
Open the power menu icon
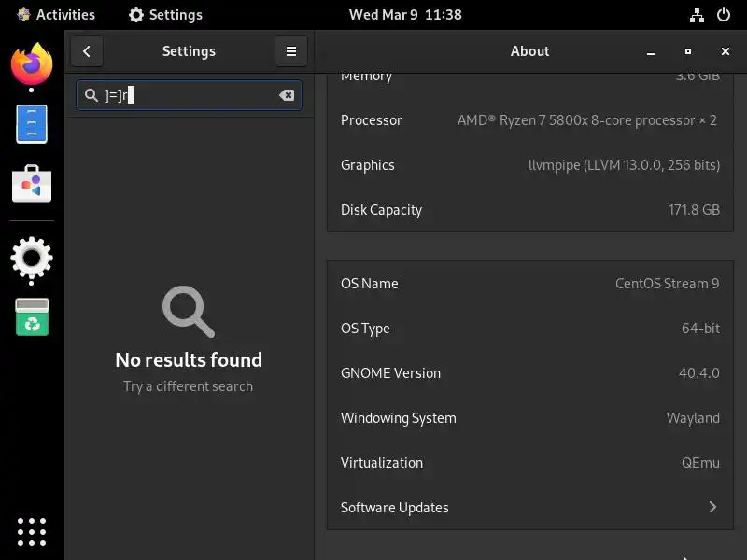click(x=723, y=15)
